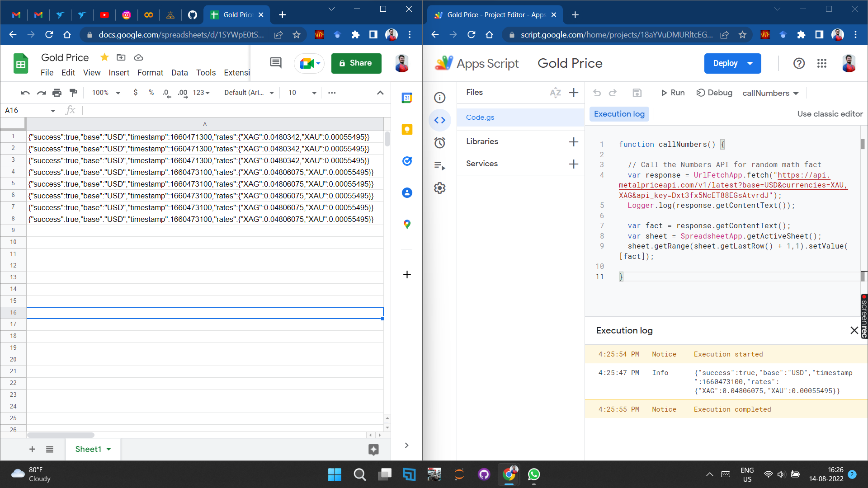
Task: Open WhatsApp from the Windows taskbar
Action: coord(534,474)
